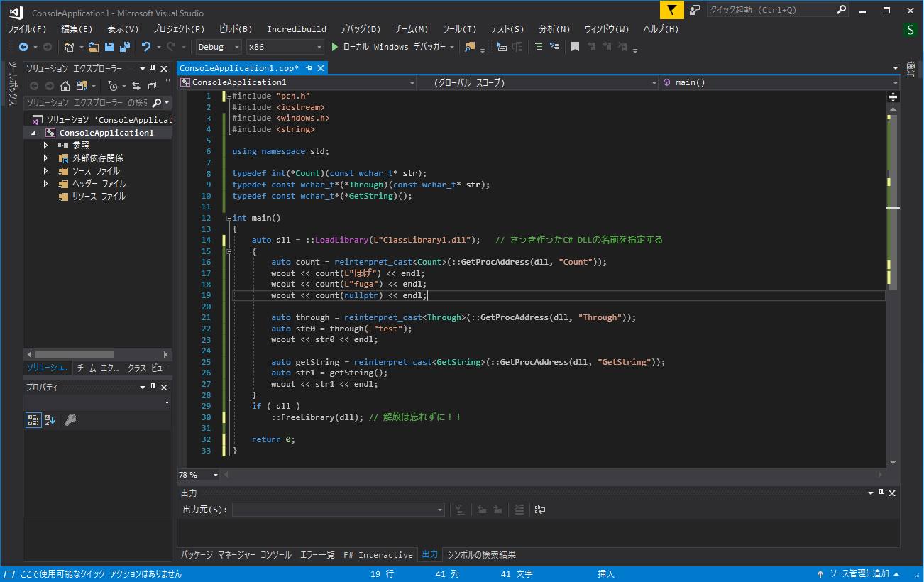Unpin the Solution Explorer panel

[x=153, y=68]
